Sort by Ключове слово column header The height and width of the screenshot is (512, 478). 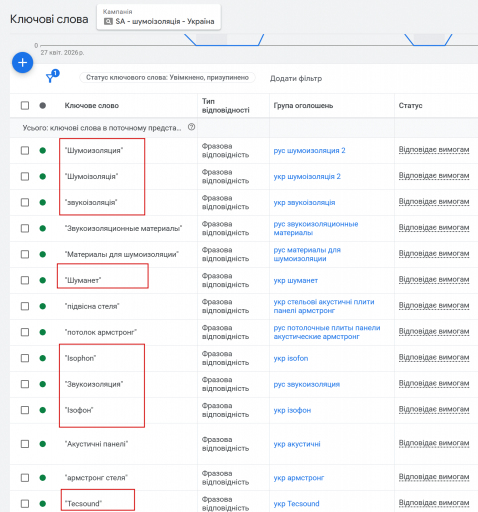[x=92, y=106]
